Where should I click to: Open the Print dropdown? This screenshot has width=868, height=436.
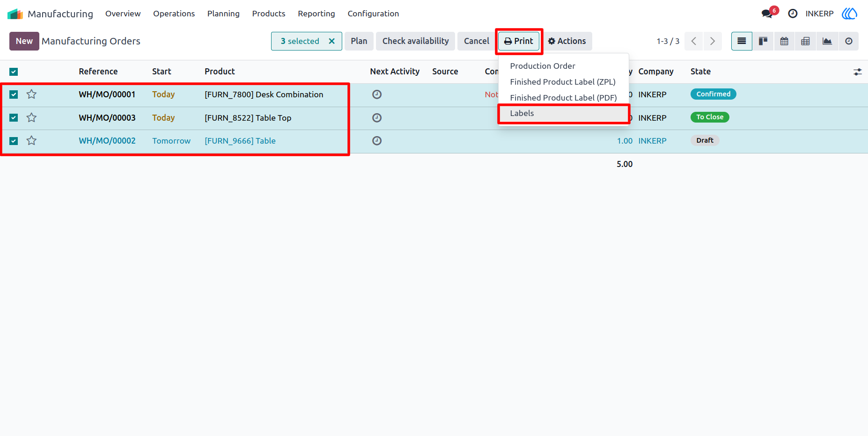pos(519,41)
